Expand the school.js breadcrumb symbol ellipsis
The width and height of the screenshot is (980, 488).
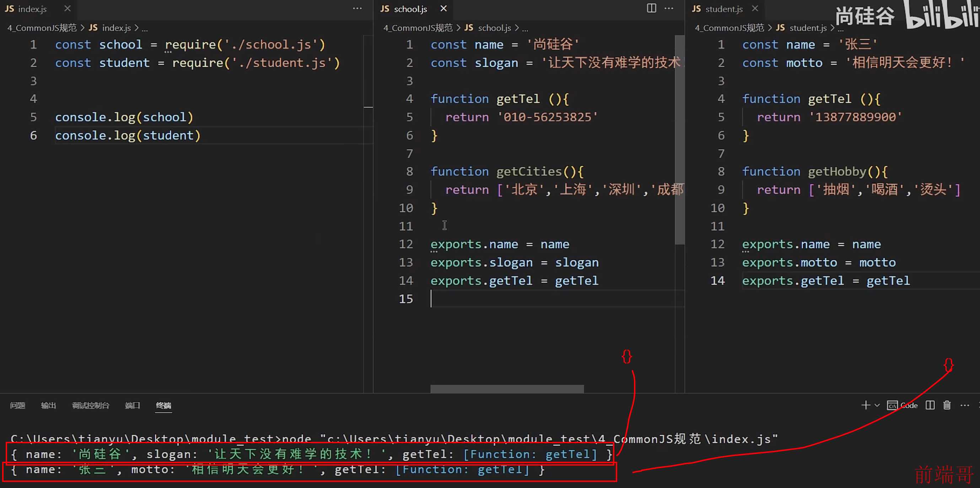pos(525,28)
